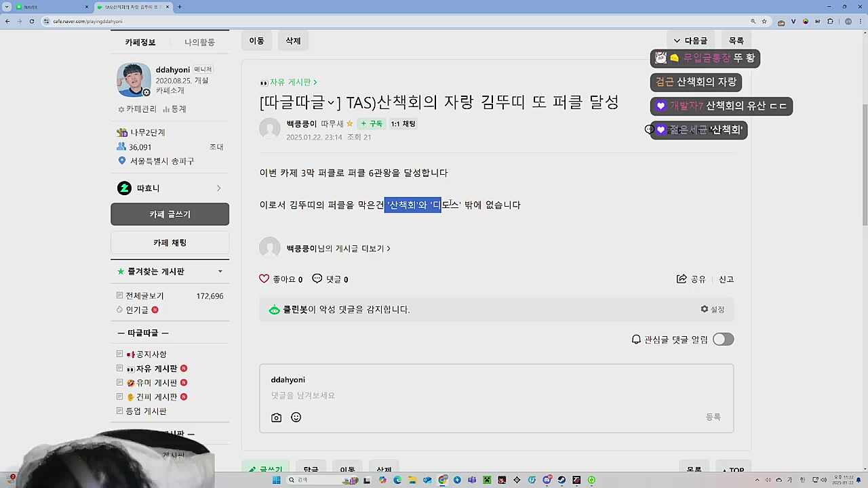Go to the 다음글 next post
The image size is (868, 488).
tap(690, 41)
